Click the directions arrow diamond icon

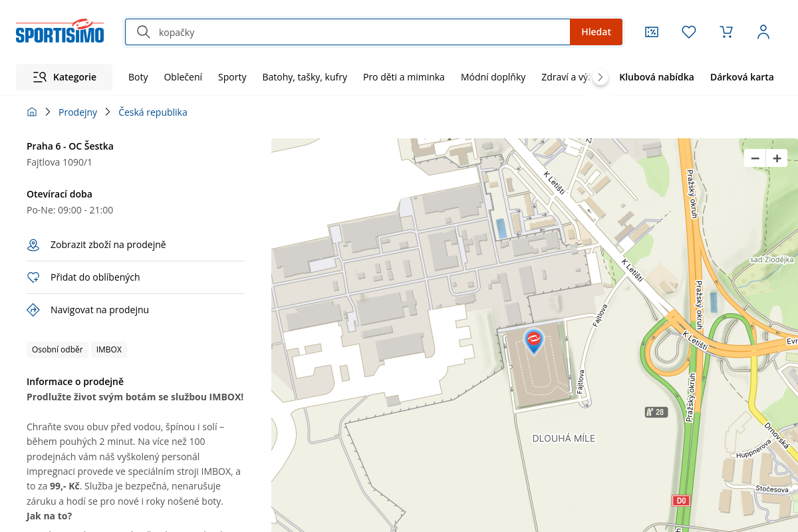pos(33,310)
